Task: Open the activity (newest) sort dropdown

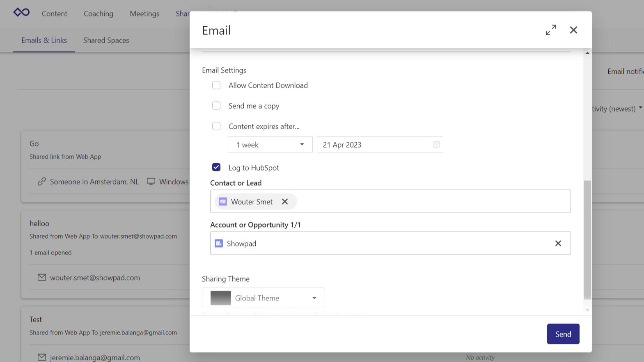Action: click(617, 109)
